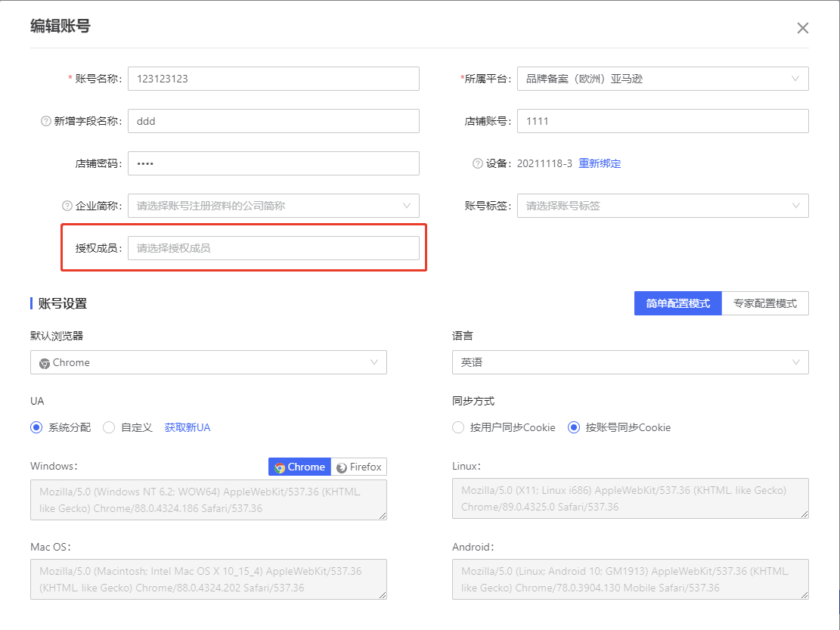Click the dropdown arrow of 所属平台 field
The height and width of the screenshot is (630, 840).
(796, 79)
